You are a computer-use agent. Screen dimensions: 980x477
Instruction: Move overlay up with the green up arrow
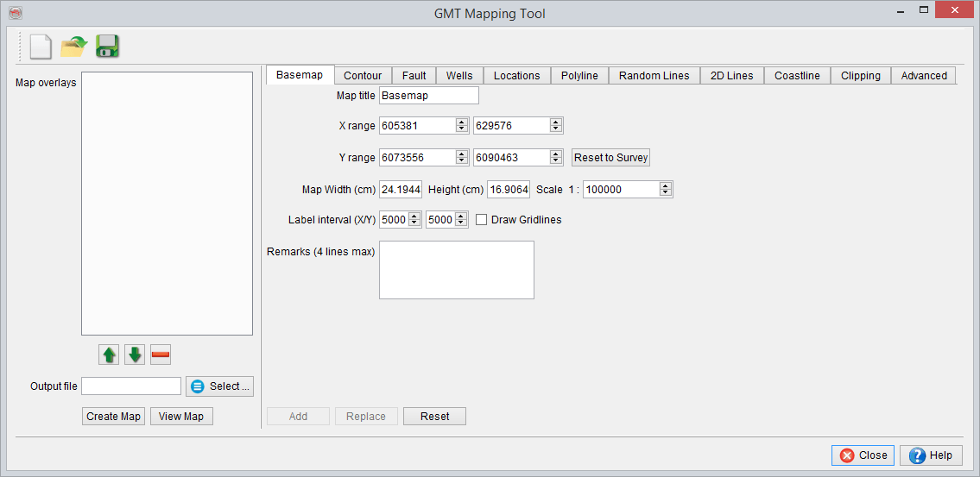pos(110,355)
